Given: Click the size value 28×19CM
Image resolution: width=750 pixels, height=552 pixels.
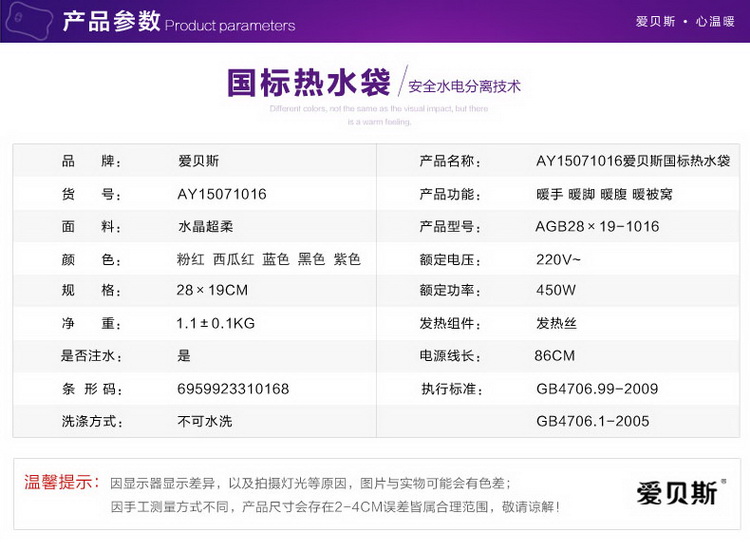Looking at the screenshot, I should (x=212, y=290).
